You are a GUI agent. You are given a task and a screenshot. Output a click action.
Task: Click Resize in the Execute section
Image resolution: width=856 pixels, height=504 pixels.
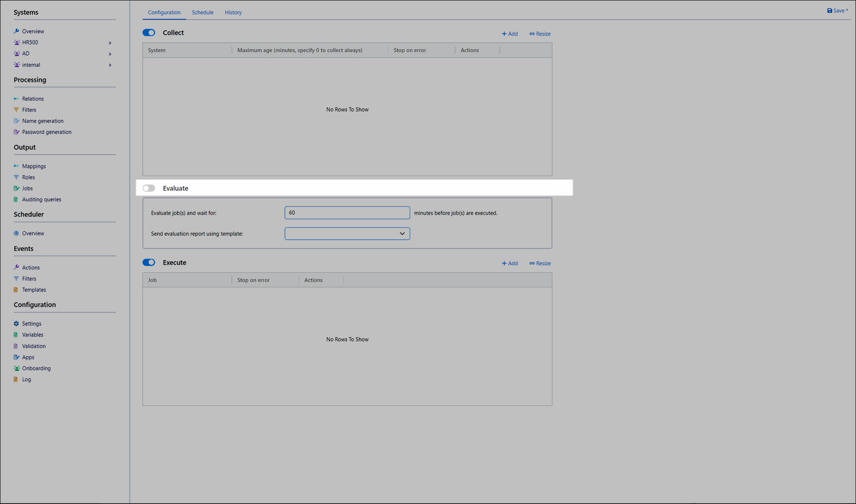click(540, 263)
